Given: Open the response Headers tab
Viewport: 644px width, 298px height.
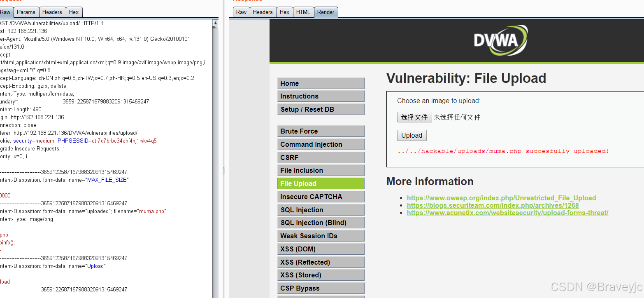Looking at the screenshot, I should click(263, 12).
